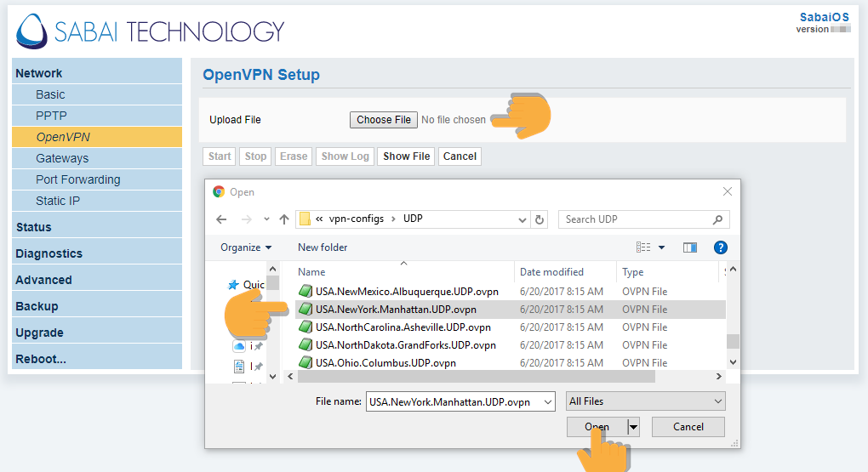Click icon of USA.NorthDakota.GrandForks.UDP.ovpn

pyautogui.click(x=306, y=344)
